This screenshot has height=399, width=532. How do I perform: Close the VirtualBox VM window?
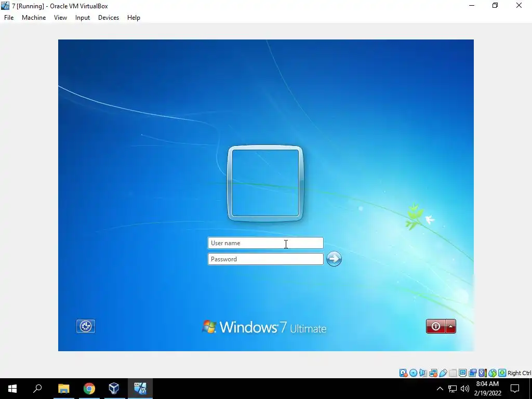(519, 5)
